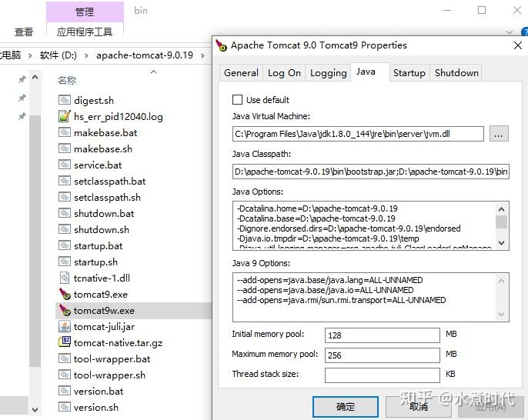This screenshot has height=420, width=528.
Task: Select the makebase.sh file icon
Action: point(65,148)
